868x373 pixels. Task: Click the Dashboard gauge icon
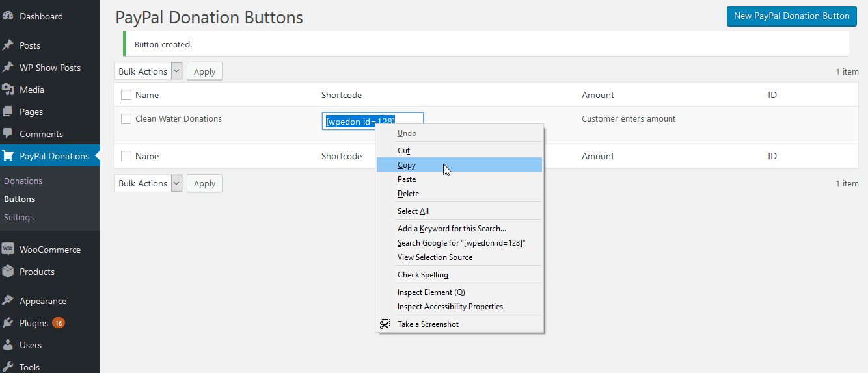[8, 16]
